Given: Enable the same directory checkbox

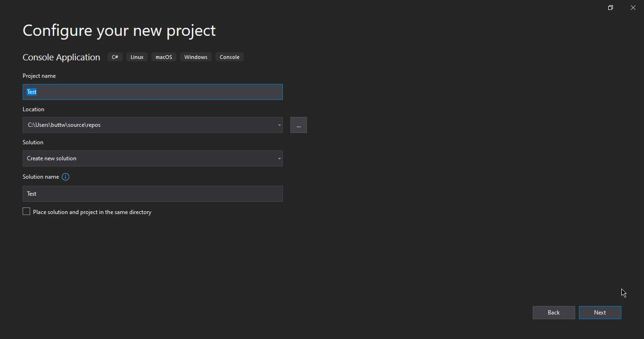Looking at the screenshot, I should (26, 212).
